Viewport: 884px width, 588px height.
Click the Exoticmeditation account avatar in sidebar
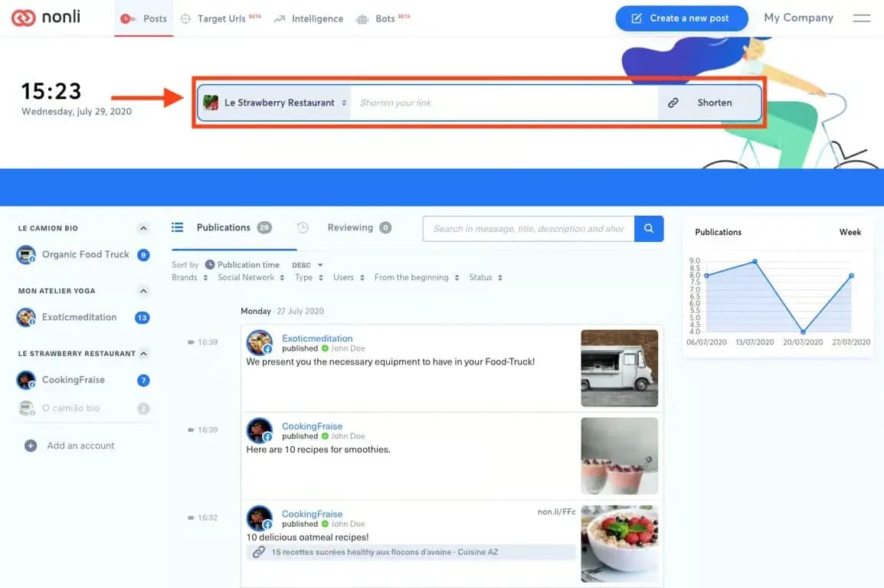pyautogui.click(x=26, y=317)
